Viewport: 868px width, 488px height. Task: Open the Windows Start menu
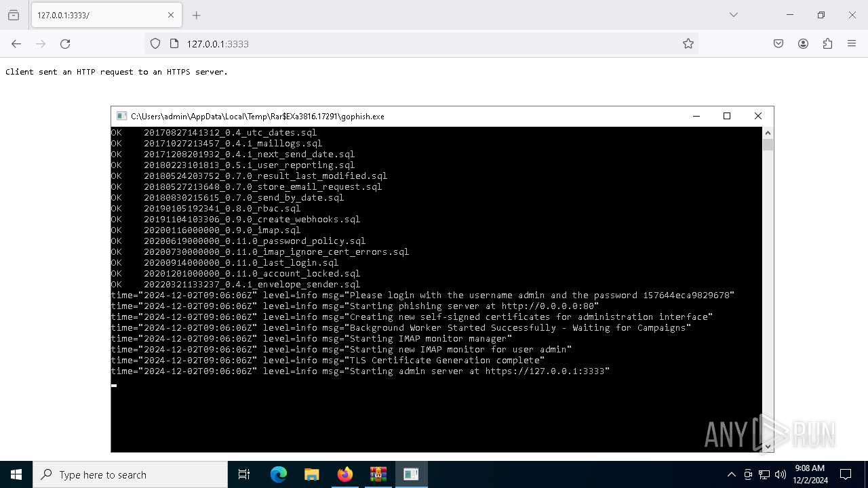click(16, 474)
